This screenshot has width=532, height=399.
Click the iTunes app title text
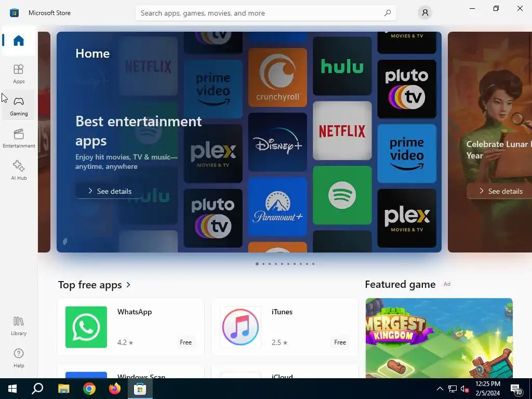282,312
